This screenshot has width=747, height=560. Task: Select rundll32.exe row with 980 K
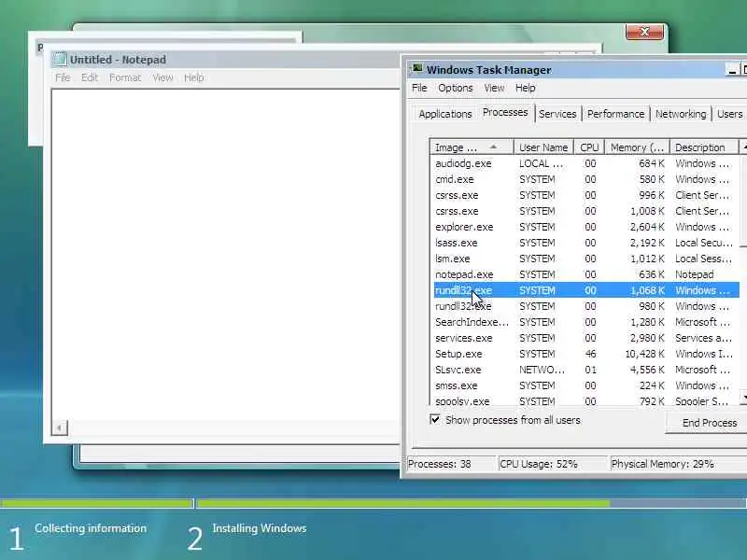(586, 306)
